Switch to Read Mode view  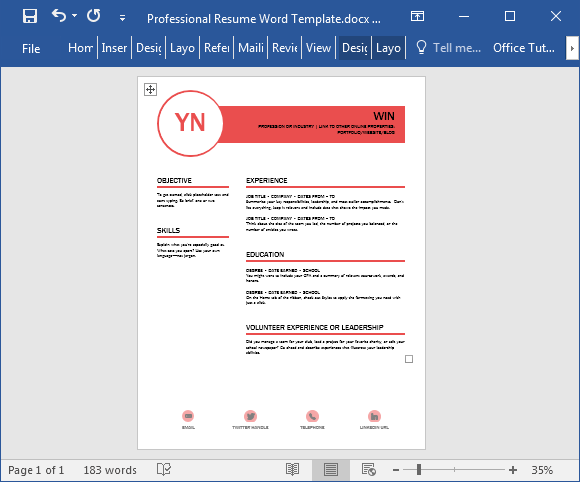pos(292,470)
